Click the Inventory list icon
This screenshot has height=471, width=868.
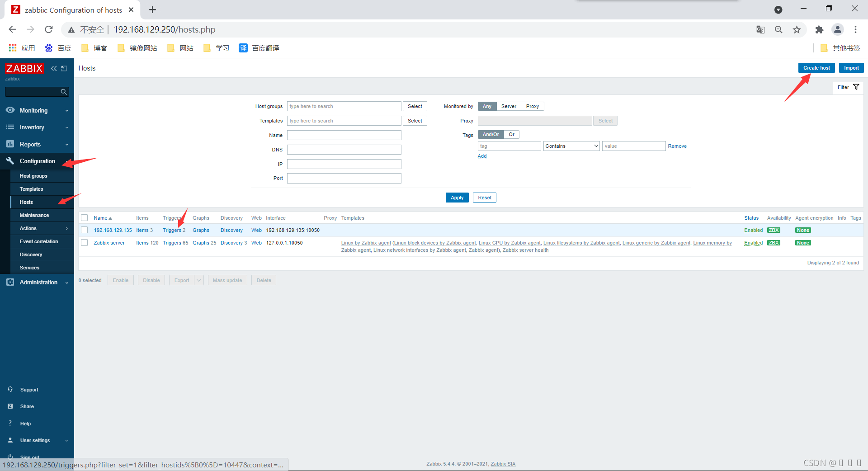point(10,127)
